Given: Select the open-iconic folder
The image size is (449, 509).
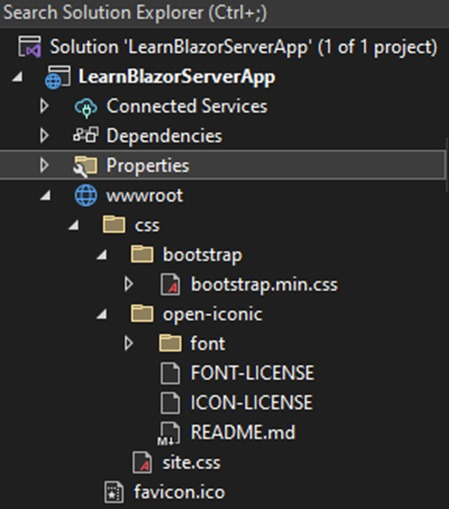Looking at the screenshot, I should [x=212, y=314].
